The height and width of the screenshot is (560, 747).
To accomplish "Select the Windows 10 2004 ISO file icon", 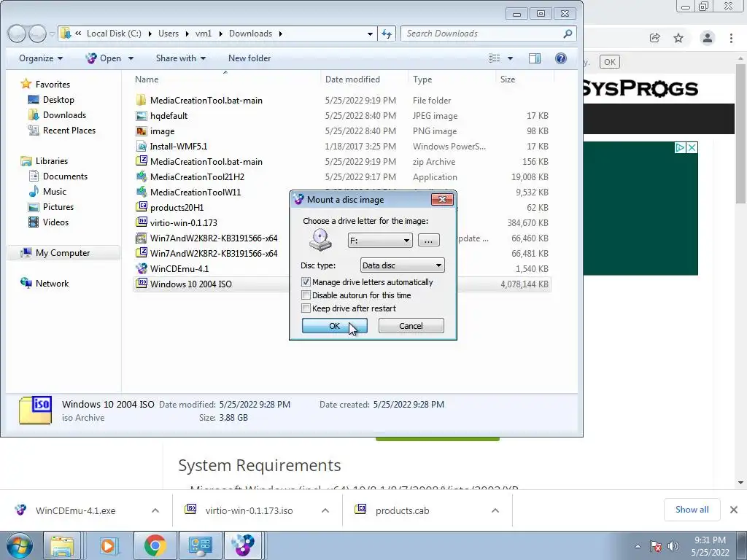I will pos(141,284).
